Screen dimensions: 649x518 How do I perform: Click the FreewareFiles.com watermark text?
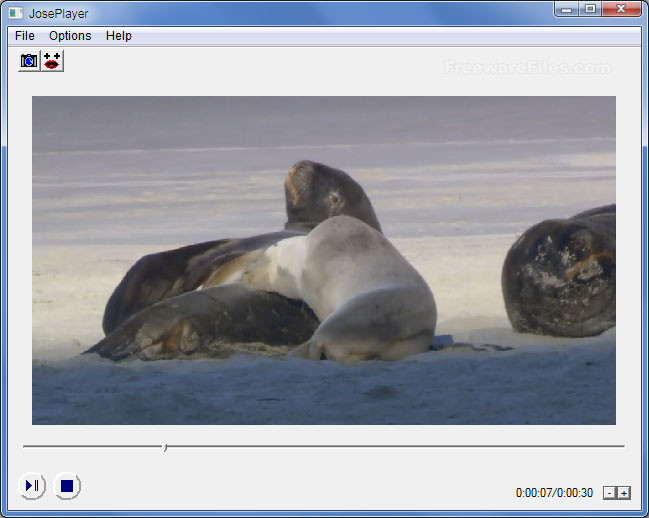[527, 67]
